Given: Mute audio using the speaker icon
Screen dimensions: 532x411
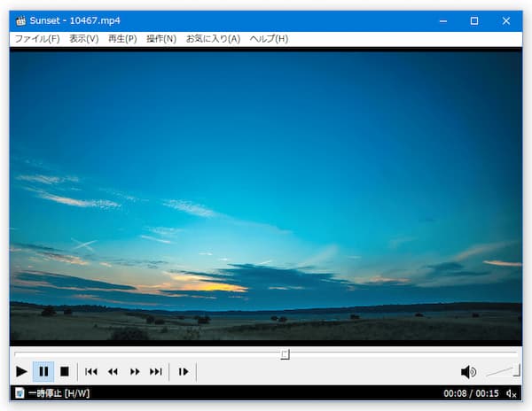Looking at the screenshot, I should (x=468, y=372).
